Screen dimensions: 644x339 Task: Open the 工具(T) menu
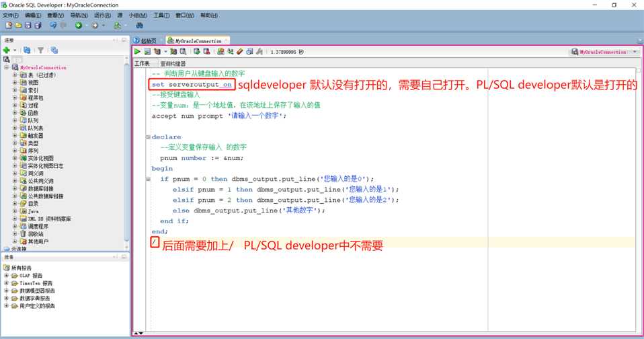click(x=161, y=15)
